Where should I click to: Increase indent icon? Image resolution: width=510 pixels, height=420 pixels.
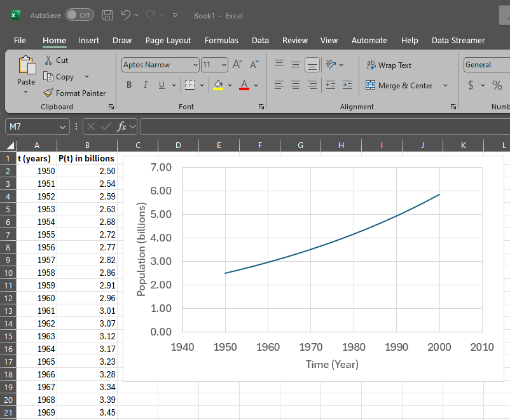(x=347, y=85)
